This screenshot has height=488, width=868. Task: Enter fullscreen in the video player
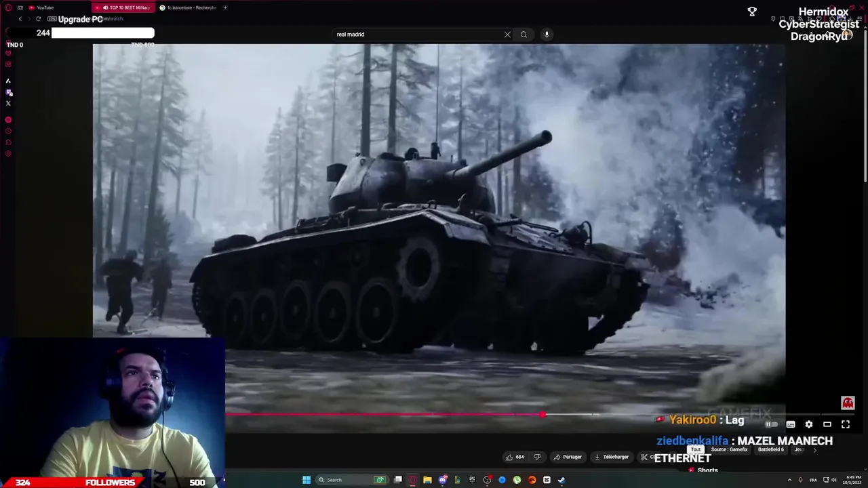coord(846,424)
